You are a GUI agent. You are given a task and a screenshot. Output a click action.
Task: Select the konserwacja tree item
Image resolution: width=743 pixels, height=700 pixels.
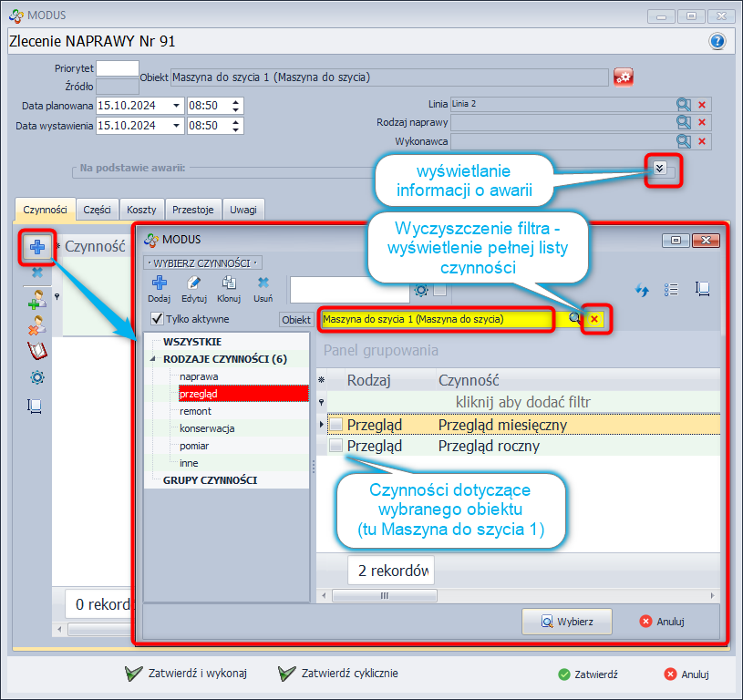click(x=207, y=428)
